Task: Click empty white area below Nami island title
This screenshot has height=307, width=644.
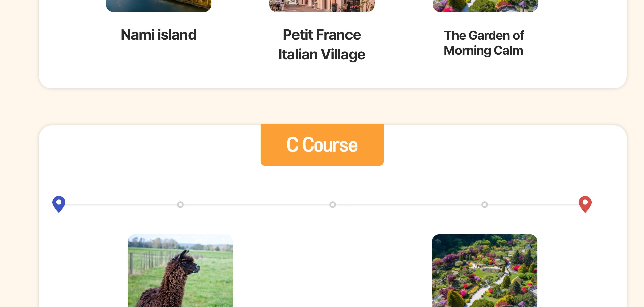Action: (x=159, y=67)
